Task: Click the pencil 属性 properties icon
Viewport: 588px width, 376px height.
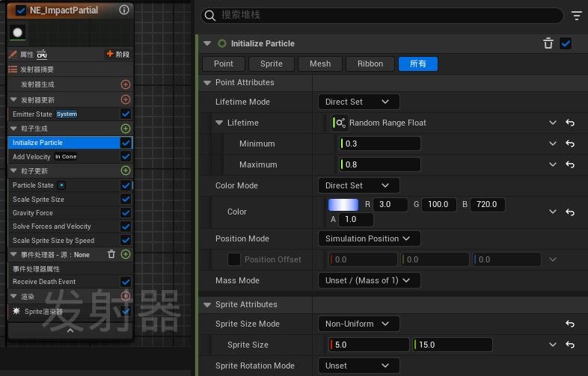Action: pos(13,55)
